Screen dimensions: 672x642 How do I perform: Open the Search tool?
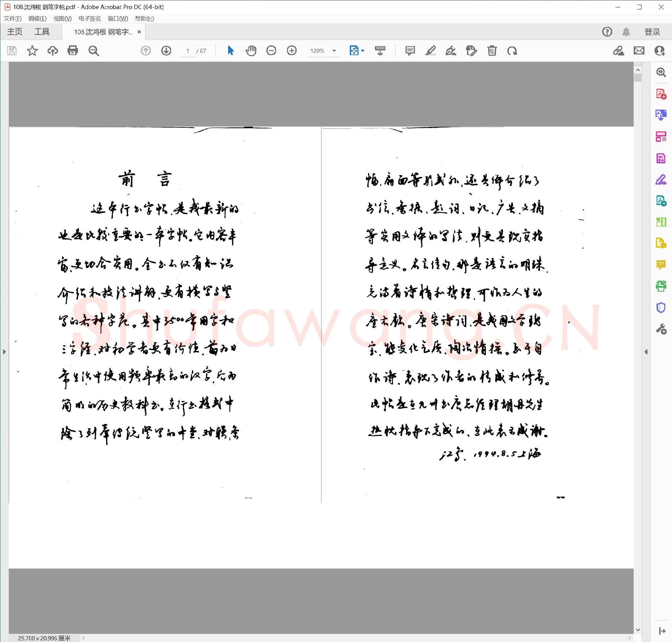click(x=93, y=51)
